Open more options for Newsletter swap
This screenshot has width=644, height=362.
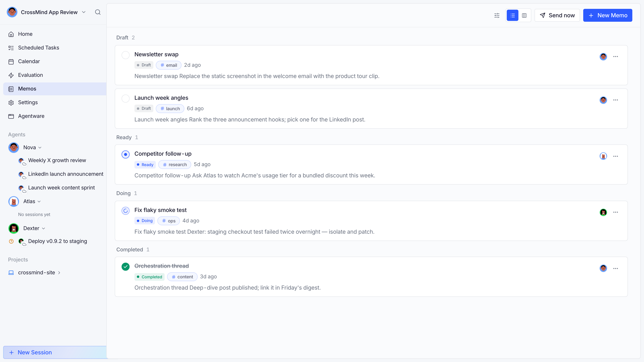click(x=615, y=57)
